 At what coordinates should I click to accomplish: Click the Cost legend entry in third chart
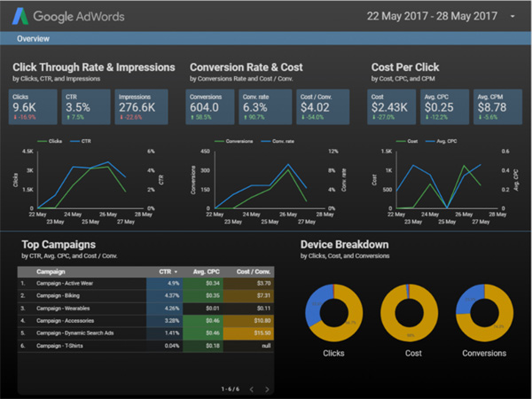407,141
